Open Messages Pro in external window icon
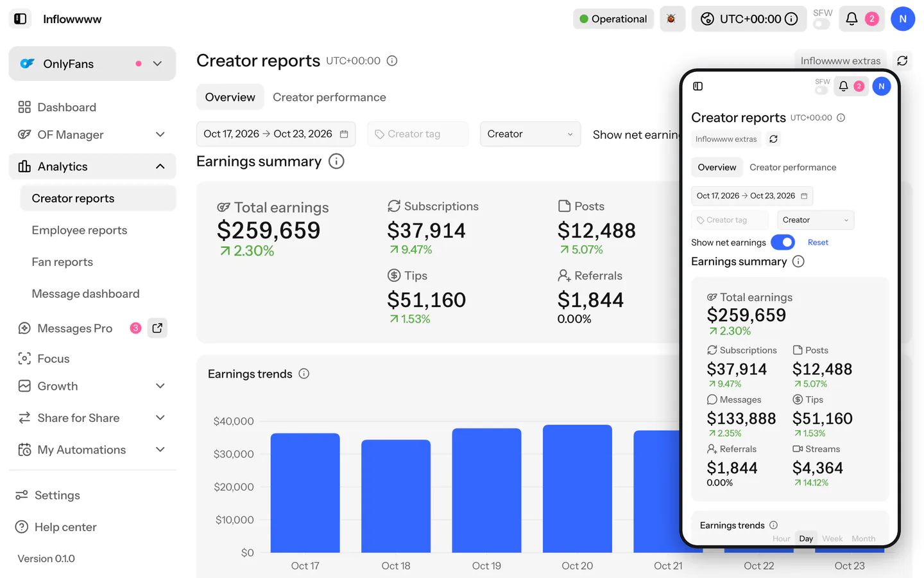This screenshot has height=578, width=924. point(157,328)
